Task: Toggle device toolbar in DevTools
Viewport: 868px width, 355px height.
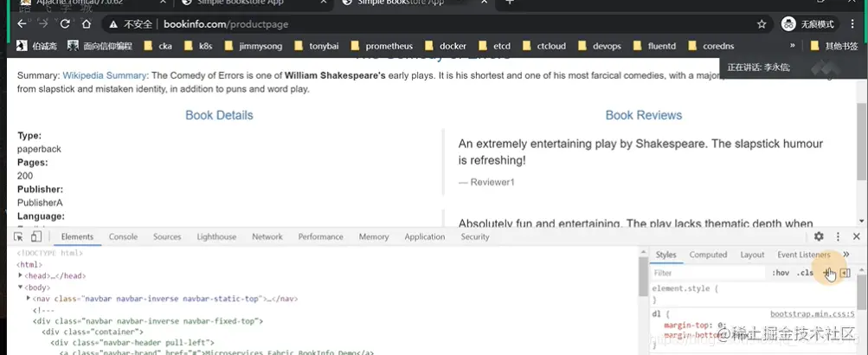Action: point(35,236)
